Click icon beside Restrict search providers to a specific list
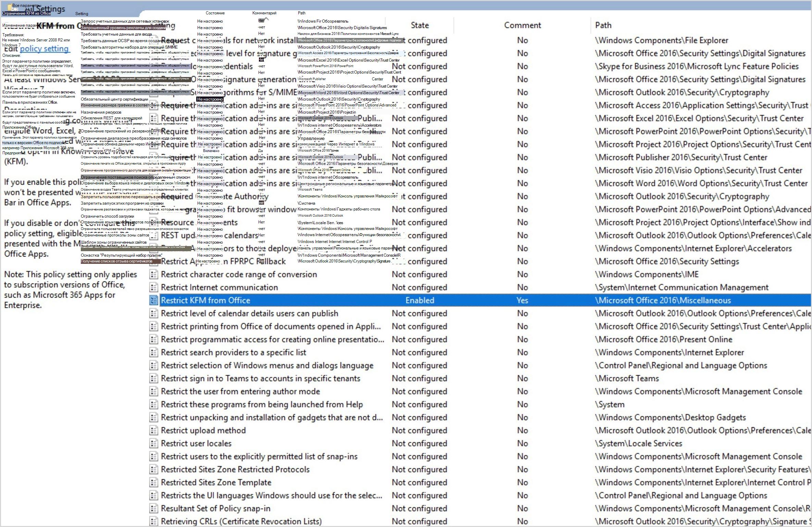Viewport: 812px width, 527px height. 154,352
